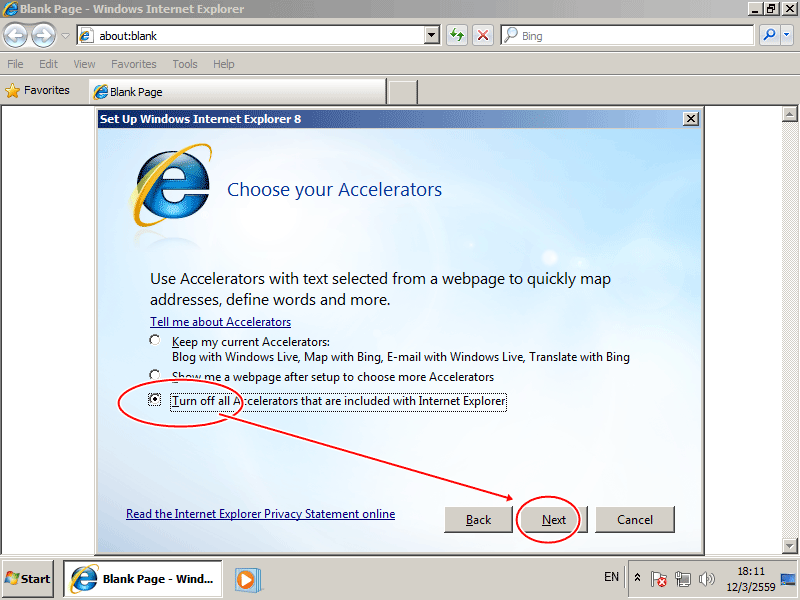800x600 pixels.
Task: Click the Action Center flag icon
Action: tap(659, 579)
